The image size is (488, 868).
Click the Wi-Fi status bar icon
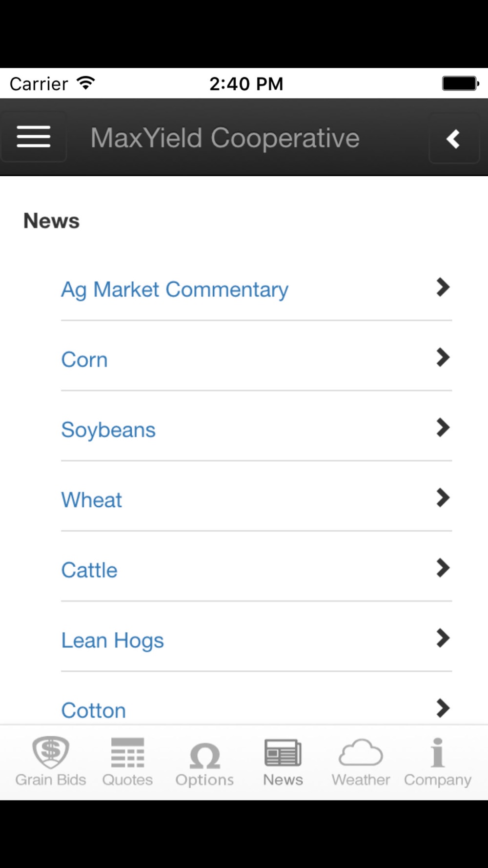click(x=86, y=83)
